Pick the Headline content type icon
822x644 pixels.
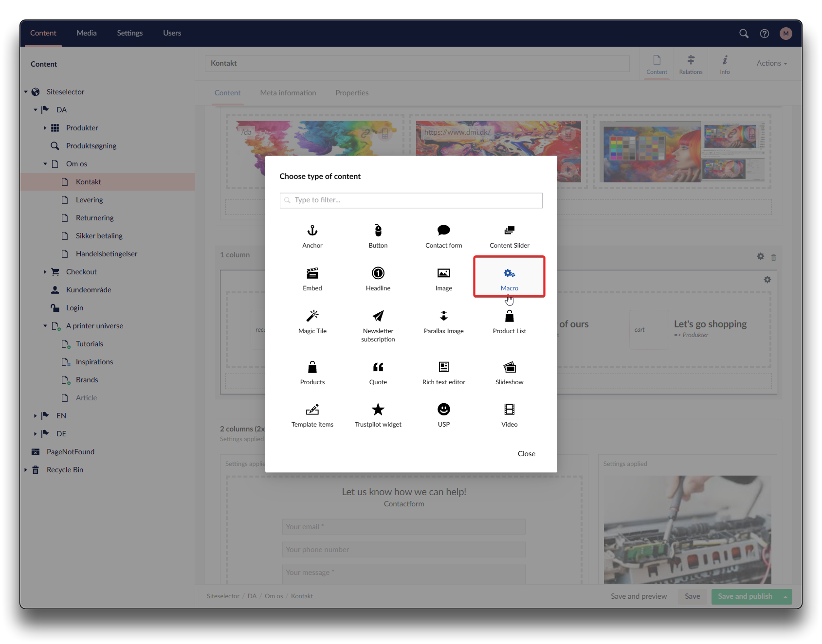(x=378, y=273)
